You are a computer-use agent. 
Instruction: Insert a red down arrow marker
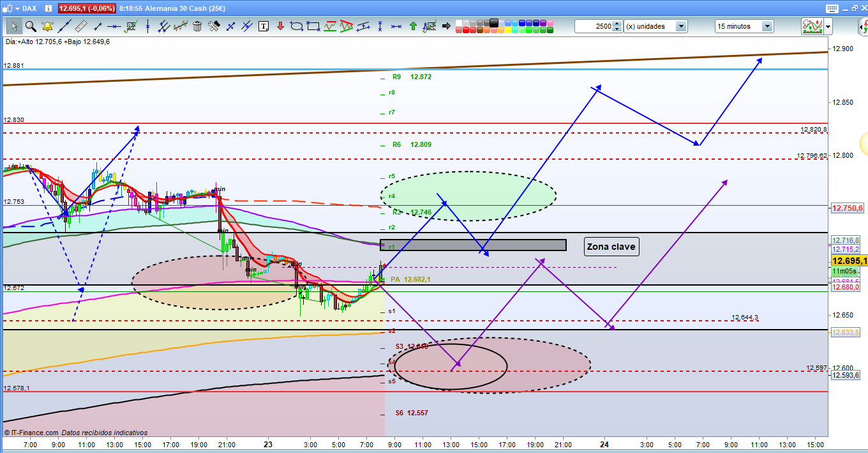(280, 26)
